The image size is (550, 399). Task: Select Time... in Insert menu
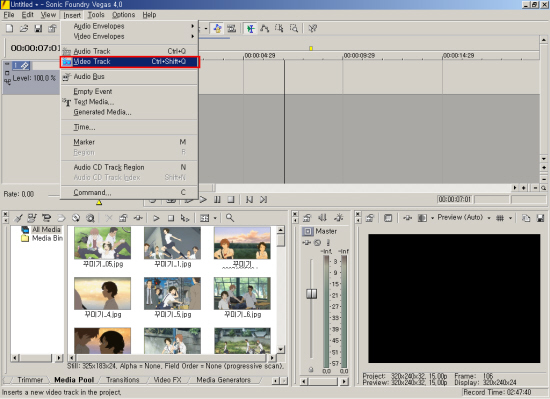click(x=129, y=127)
